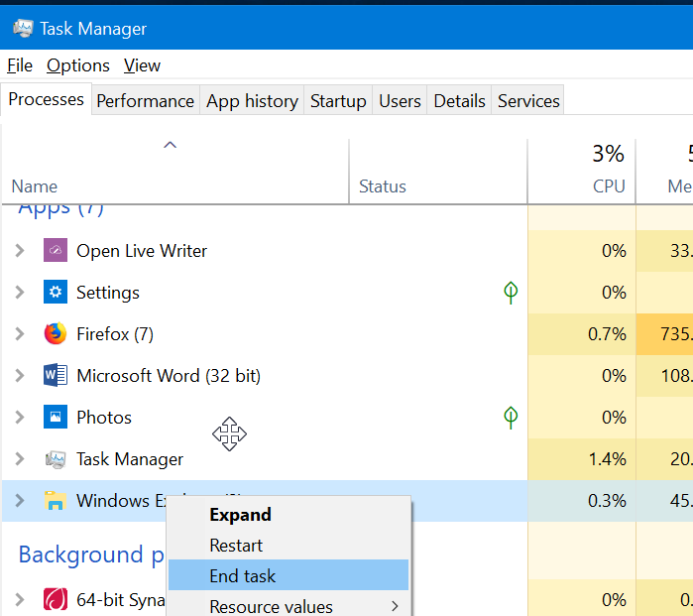Click the Task Manager 1.4% CPU value
The width and height of the screenshot is (693, 616).
click(607, 459)
